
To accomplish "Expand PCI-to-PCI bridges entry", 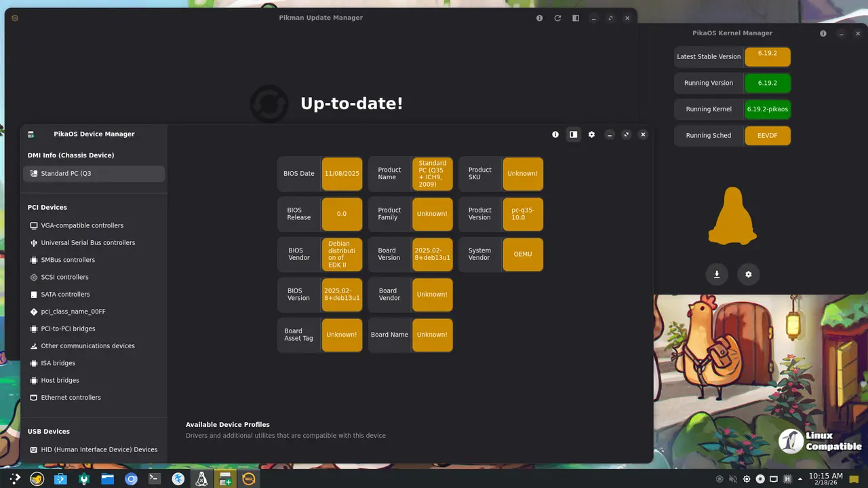I will [68, 329].
